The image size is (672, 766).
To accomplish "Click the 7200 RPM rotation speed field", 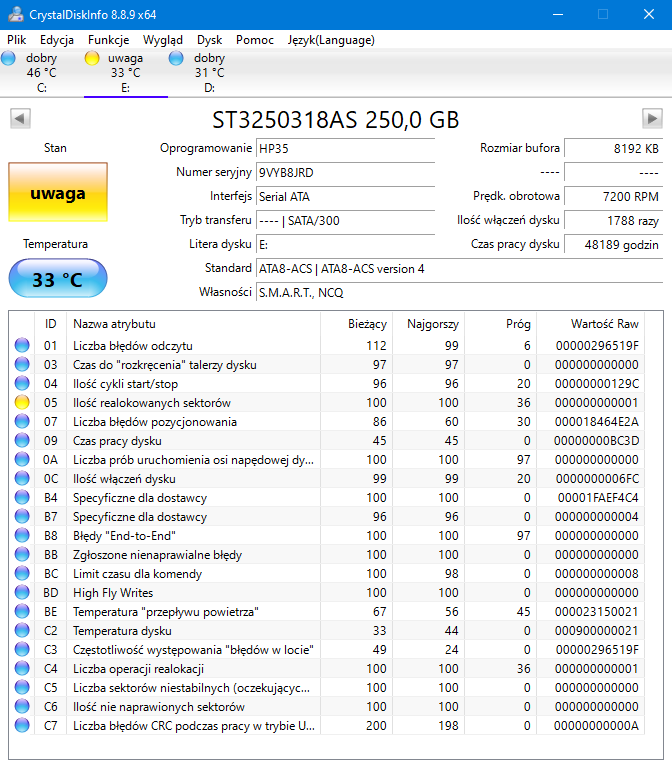I will point(613,196).
